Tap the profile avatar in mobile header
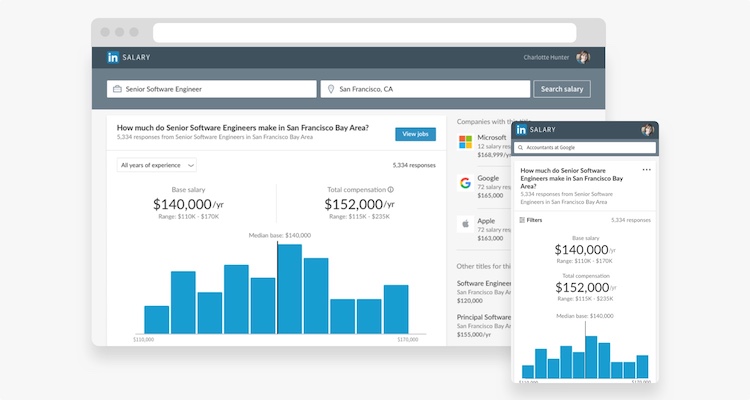The image size is (750, 400). [647, 130]
